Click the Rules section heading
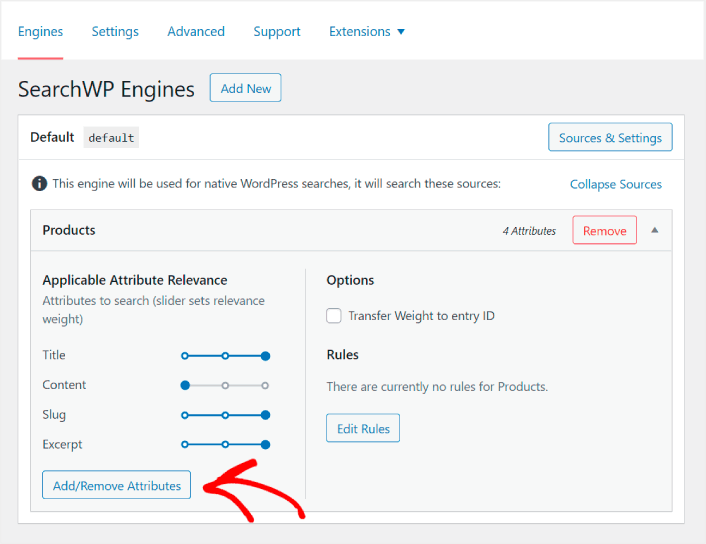The width and height of the screenshot is (706, 544). pyautogui.click(x=343, y=355)
